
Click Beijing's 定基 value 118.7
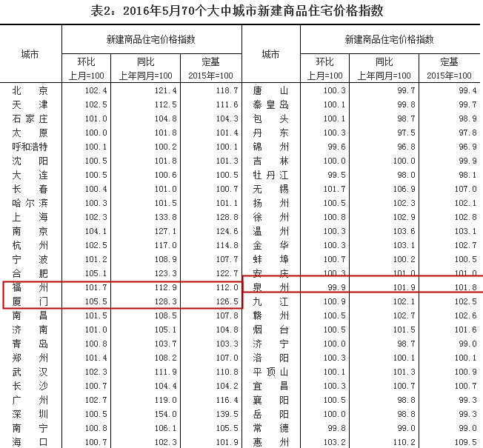[x=227, y=90]
